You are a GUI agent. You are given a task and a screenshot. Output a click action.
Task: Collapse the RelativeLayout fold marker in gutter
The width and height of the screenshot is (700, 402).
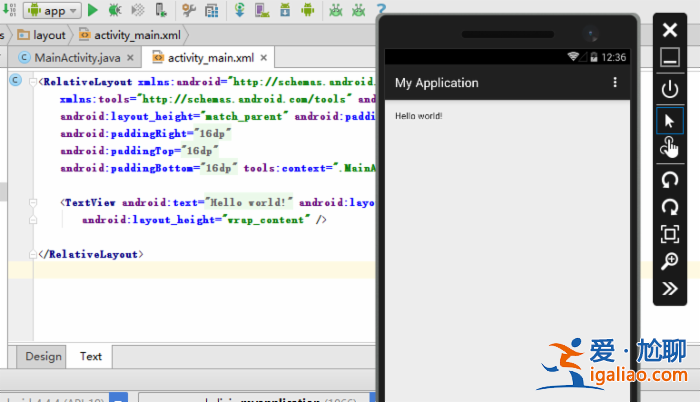click(x=33, y=82)
